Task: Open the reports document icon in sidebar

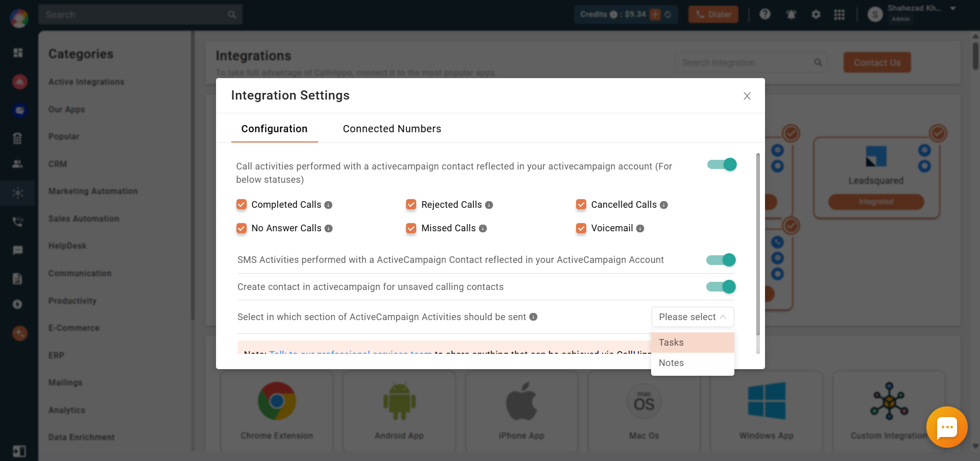Action: (x=18, y=278)
